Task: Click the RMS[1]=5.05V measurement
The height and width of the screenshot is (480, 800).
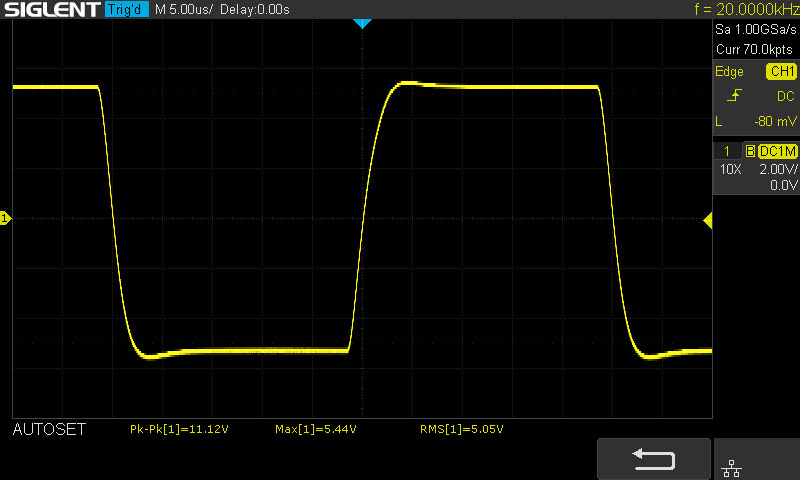Action: tap(462, 429)
